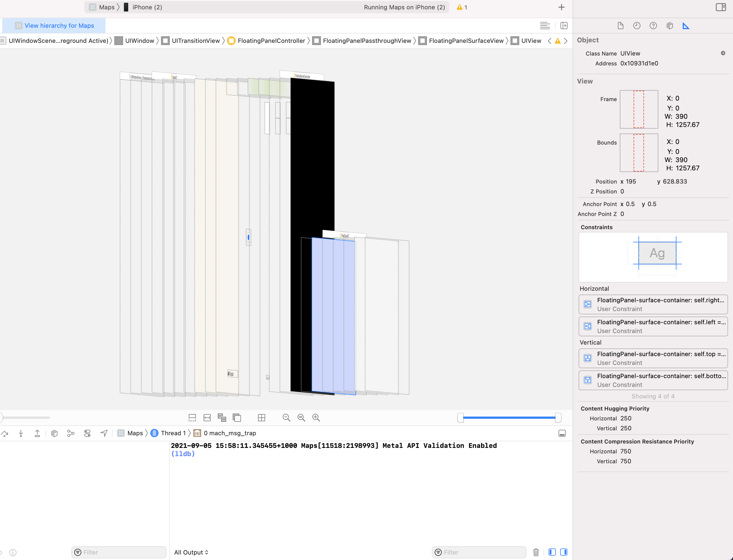Open the Size inspector

pyautogui.click(x=686, y=25)
